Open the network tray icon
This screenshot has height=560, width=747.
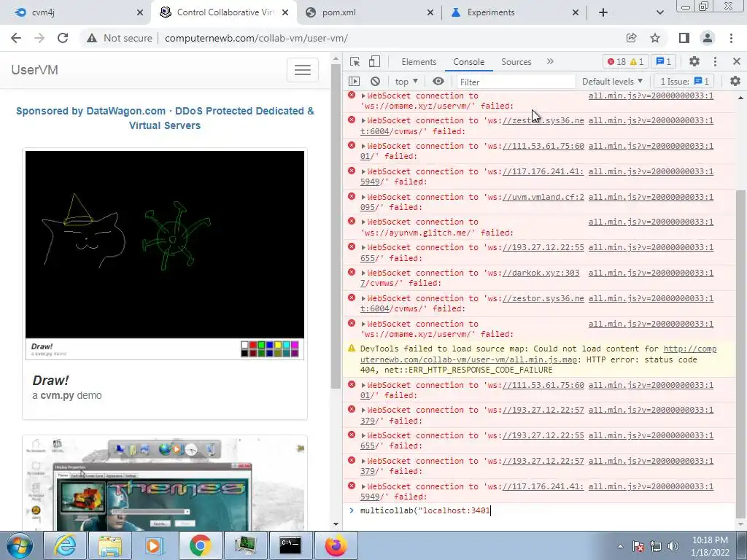[x=656, y=546]
